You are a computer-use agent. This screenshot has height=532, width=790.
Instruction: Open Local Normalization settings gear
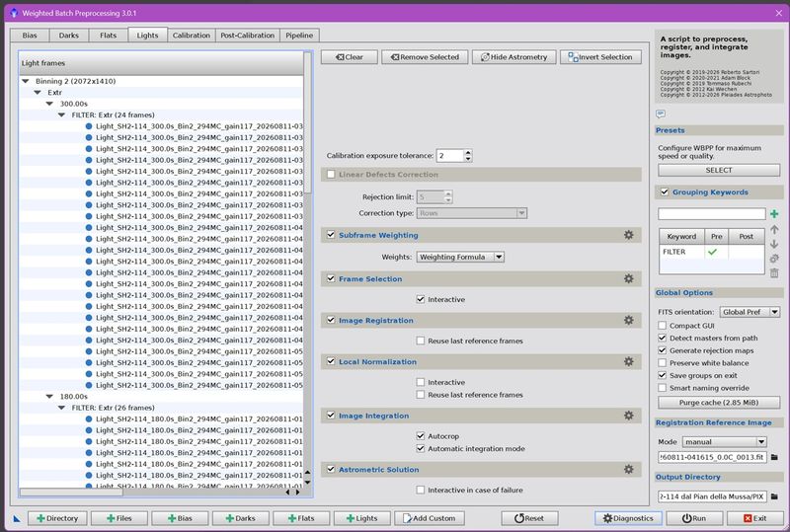point(628,361)
